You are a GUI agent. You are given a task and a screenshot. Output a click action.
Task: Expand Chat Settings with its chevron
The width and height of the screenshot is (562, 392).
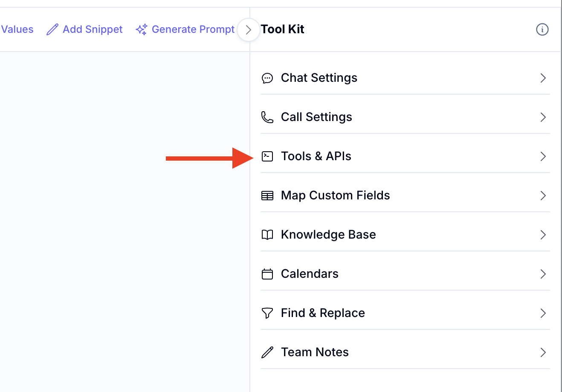(543, 78)
